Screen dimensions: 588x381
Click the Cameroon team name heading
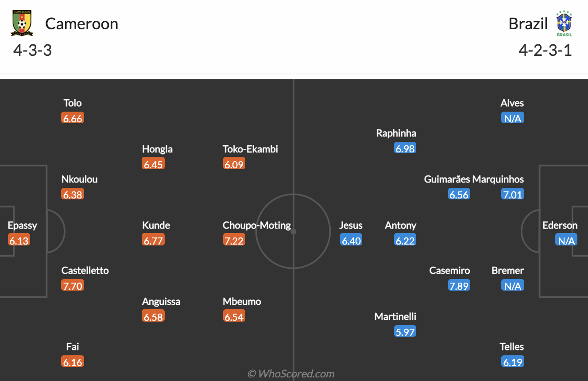tap(81, 24)
